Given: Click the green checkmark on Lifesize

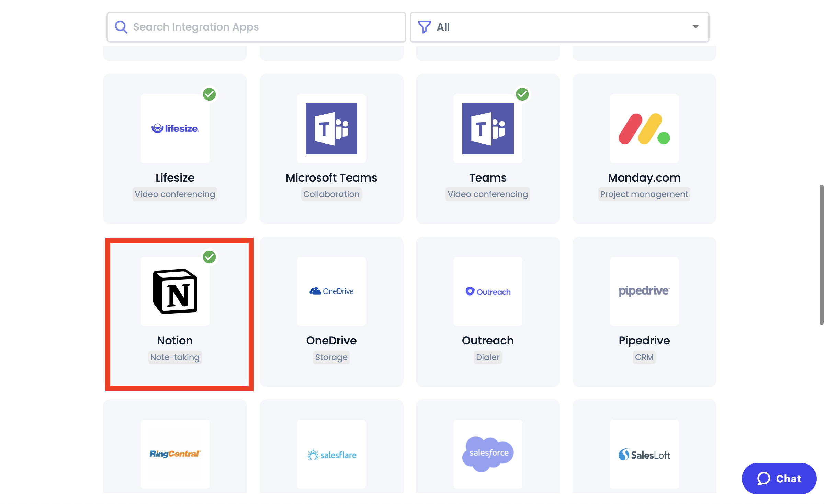Looking at the screenshot, I should [x=210, y=95].
